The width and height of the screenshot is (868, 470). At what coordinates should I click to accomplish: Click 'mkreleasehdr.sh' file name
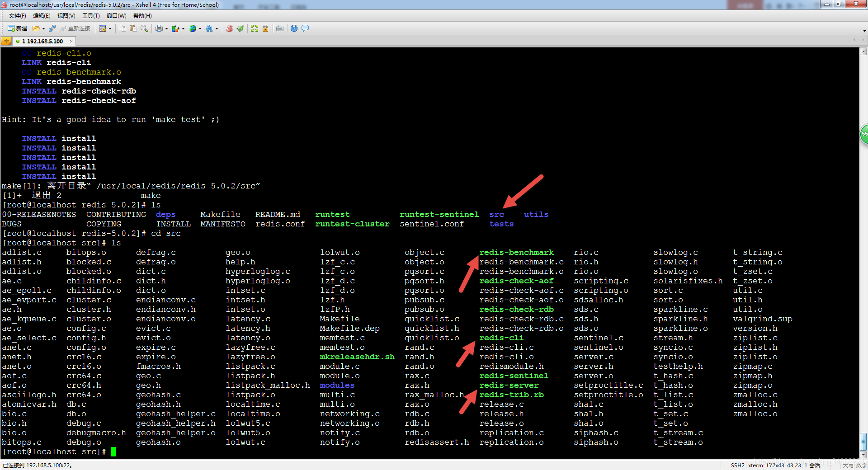pos(357,357)
